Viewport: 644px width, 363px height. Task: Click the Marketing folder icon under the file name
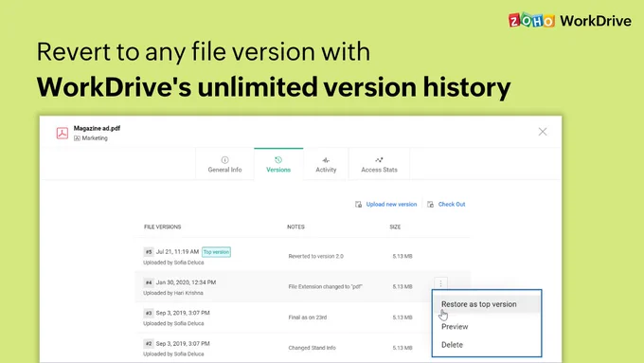(x=77, y=138)
